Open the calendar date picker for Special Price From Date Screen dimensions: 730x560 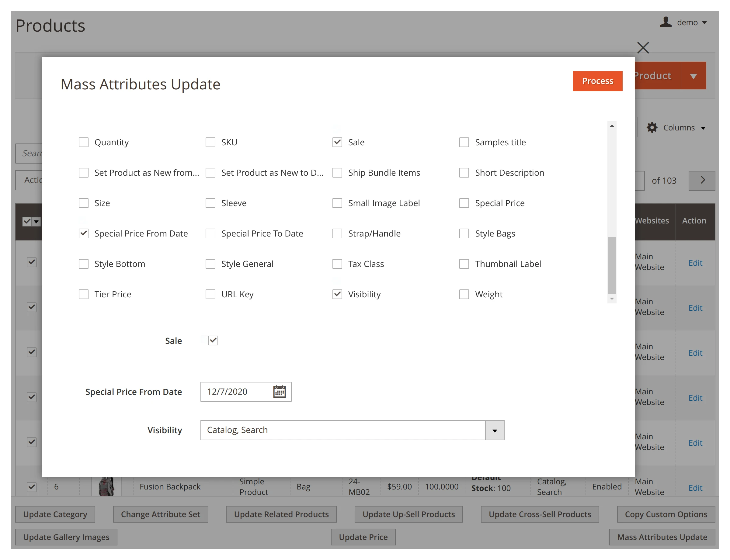279,392
